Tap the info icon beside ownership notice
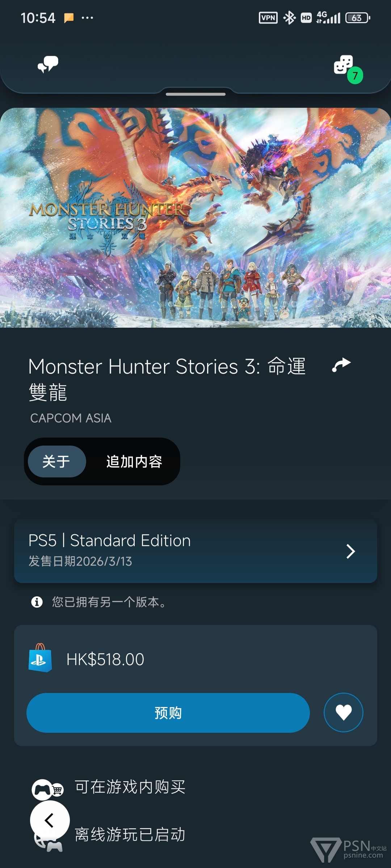The height and width of the screenshot is (868, 391). coord(37,602)
